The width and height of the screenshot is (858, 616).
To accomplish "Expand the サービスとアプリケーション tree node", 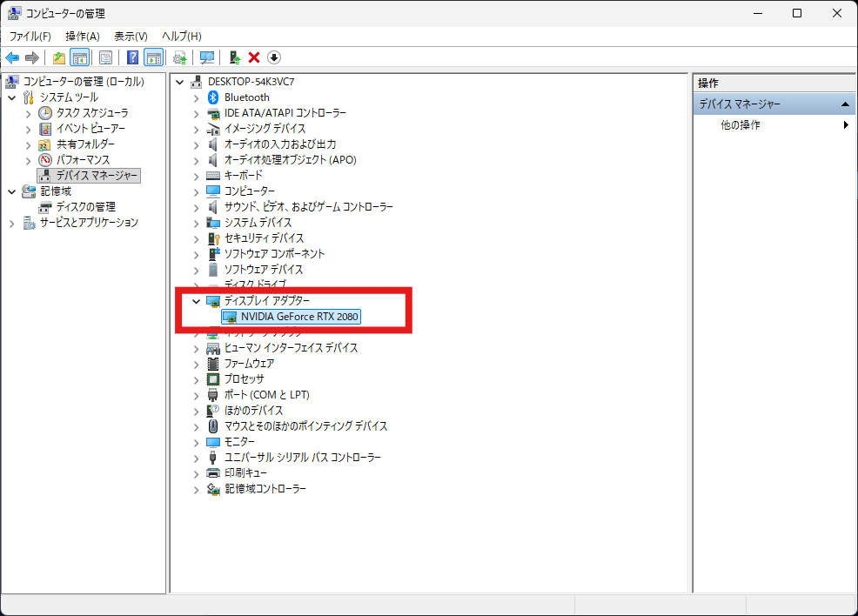I will pyautogui.click(x=12, y=224).
